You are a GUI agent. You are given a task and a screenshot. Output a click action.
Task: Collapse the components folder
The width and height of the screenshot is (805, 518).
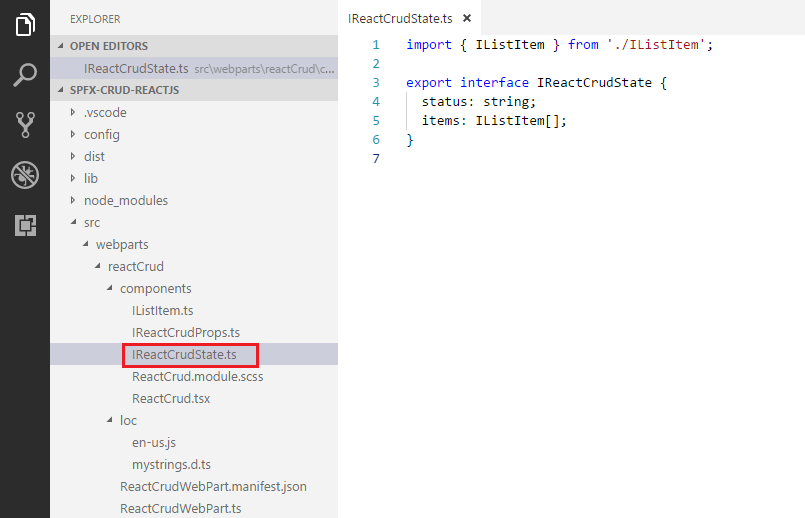(155, 288)
